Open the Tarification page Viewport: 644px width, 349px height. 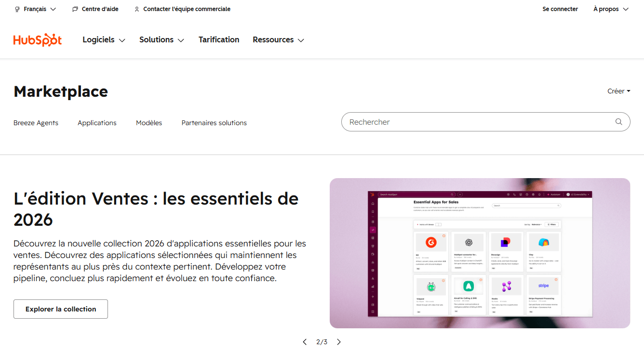coord(219,40)
